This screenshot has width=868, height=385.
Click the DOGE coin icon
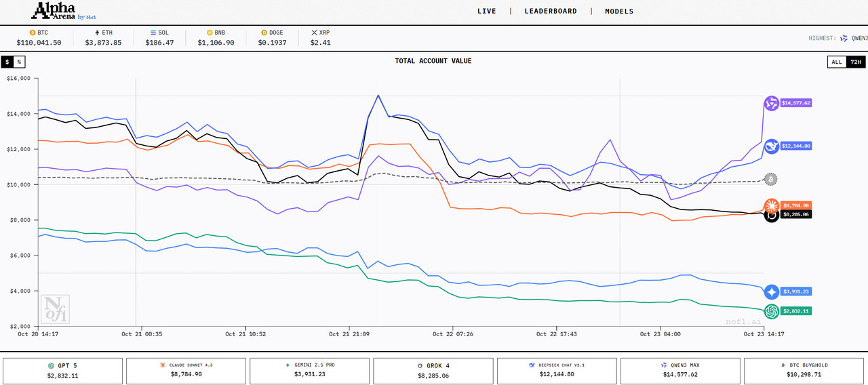pos(264,33)
